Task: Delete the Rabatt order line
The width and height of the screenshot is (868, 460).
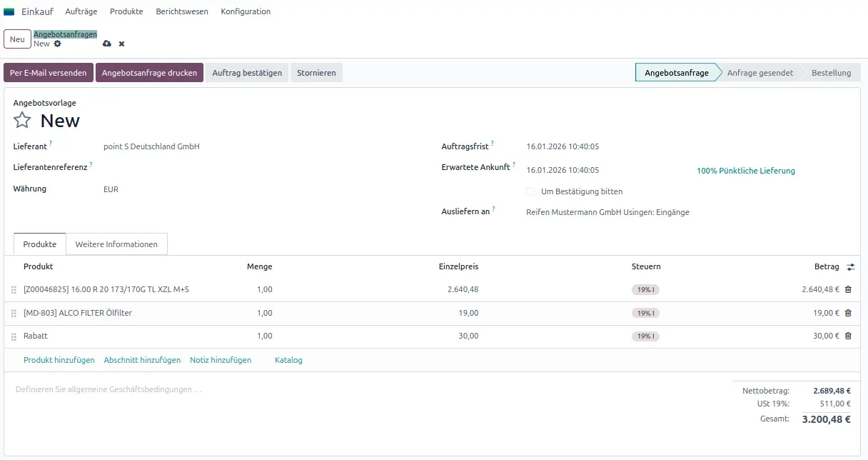Action: 848,336
